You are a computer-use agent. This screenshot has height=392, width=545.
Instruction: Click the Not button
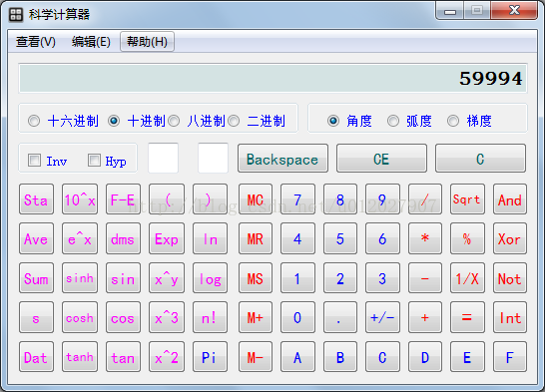click(510, 278)
